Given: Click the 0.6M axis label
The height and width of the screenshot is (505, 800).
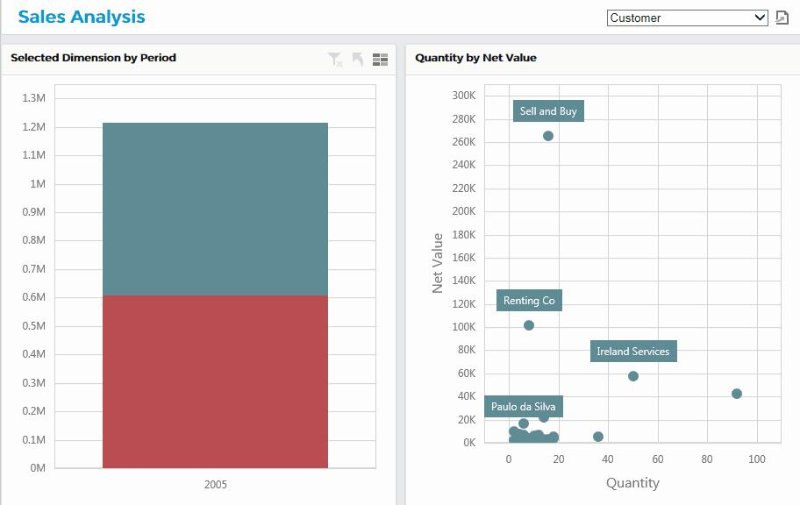Looking at the screenshot, I should pos(34,297).
